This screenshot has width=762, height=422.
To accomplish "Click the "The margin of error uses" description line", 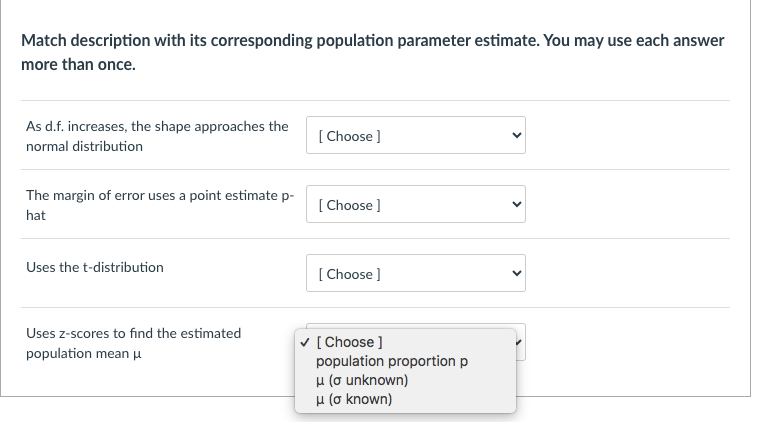I will 159,195.
